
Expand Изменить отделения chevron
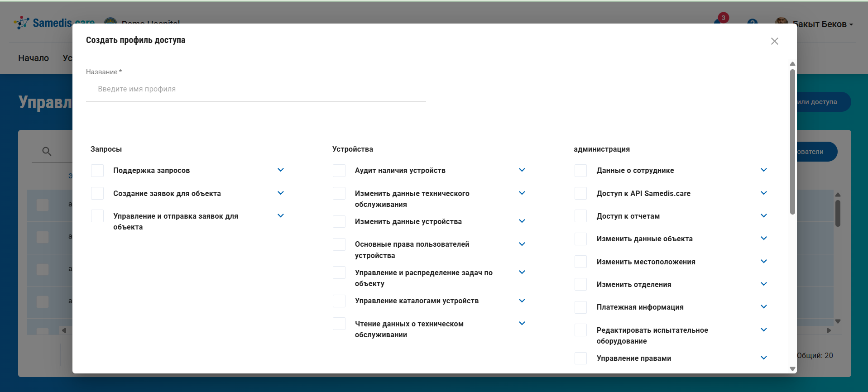764,284
